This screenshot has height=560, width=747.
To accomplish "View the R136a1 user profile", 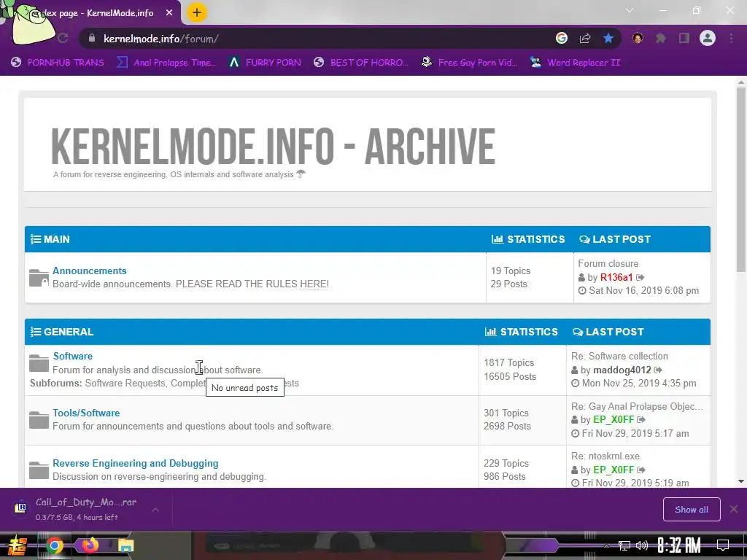I will coord(616,277).
